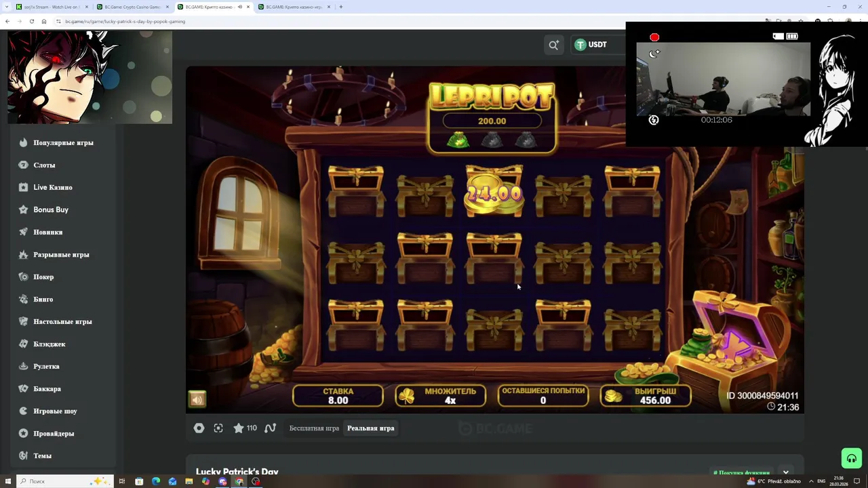Toggle the in-game sound speaker button

coord(197,399)
